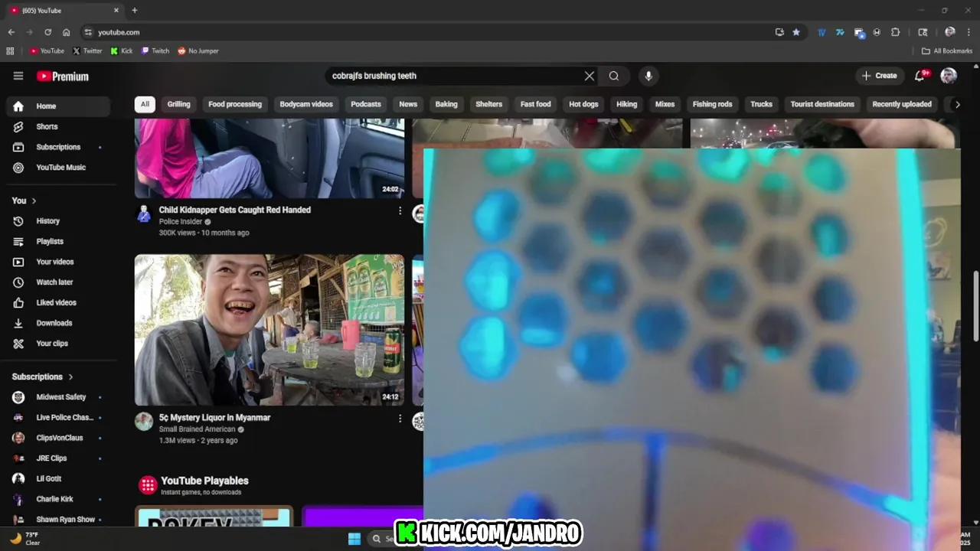980x551 pixels.
Task: Select the Shelters chip
Action: coord(489,104)
